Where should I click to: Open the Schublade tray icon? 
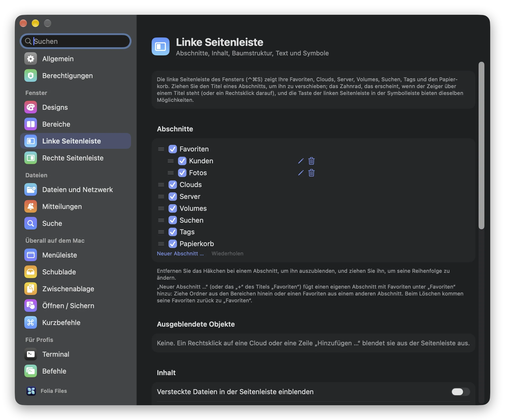click(x=31, y=272)
